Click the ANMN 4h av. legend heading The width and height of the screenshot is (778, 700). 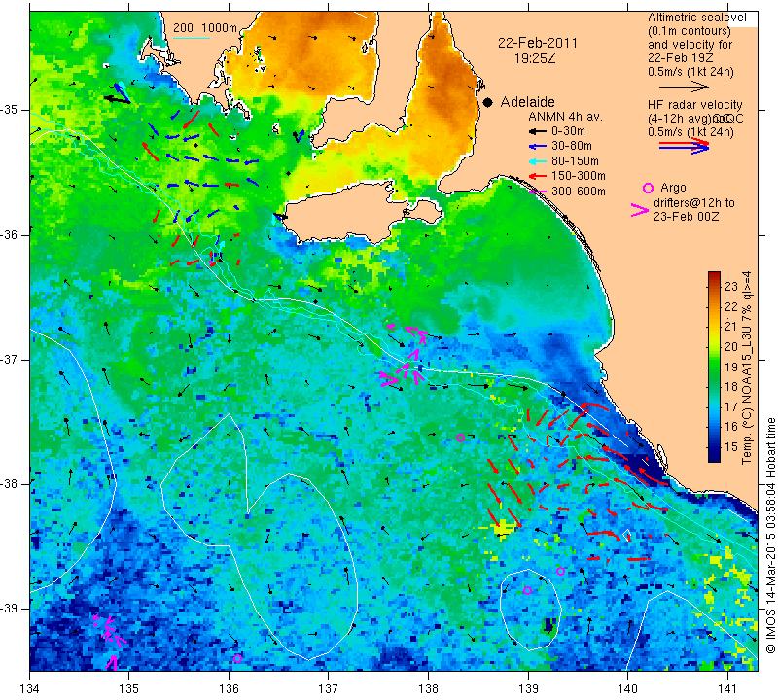pos(565,117)
